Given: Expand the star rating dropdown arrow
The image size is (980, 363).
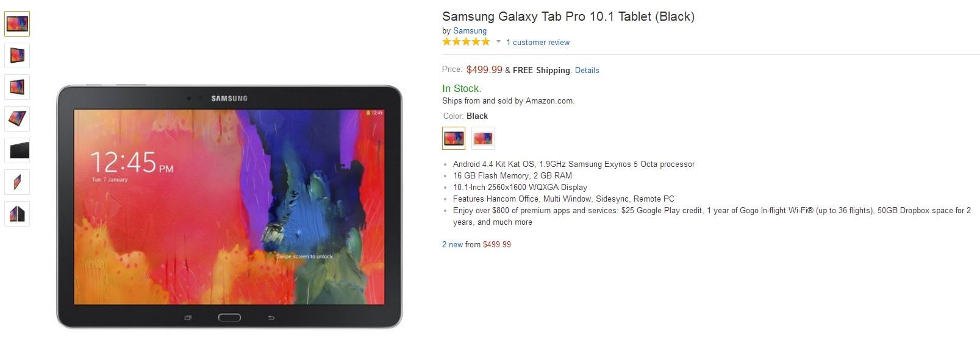Looking at the screenshot, I should 498,42.
